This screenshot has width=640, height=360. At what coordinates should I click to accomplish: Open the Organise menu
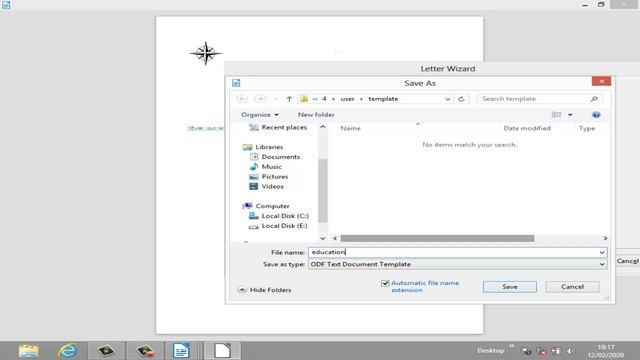pyautogui.click(x=260, y=115)
